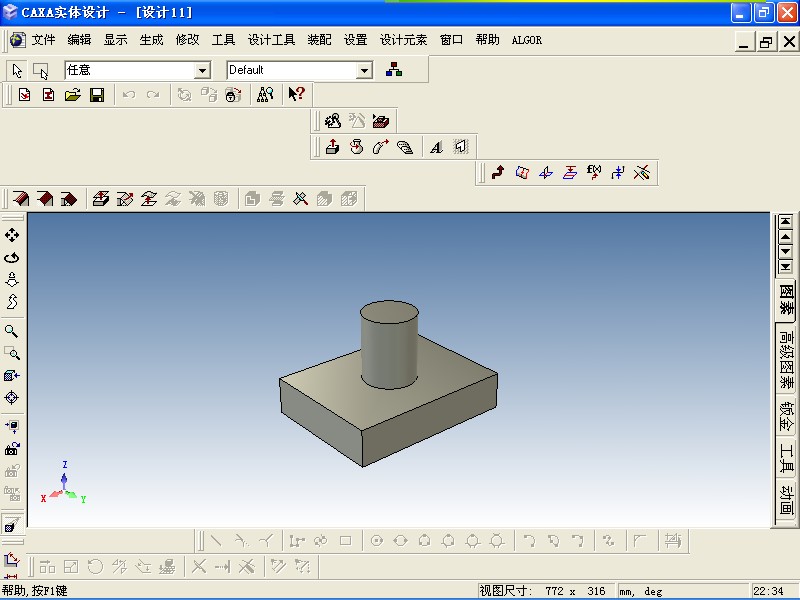This screenshot has width=800, height=600.
Task: Click the undo arrow
Action: point(129,95)
